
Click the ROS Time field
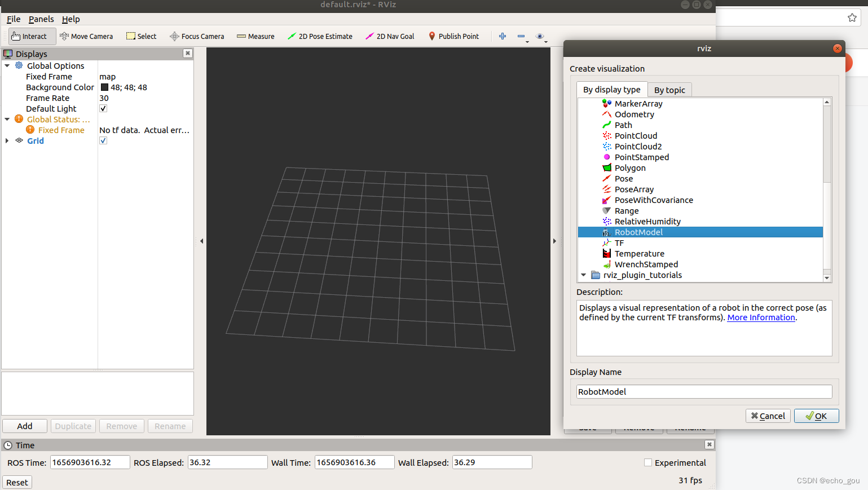coord(90,462)
